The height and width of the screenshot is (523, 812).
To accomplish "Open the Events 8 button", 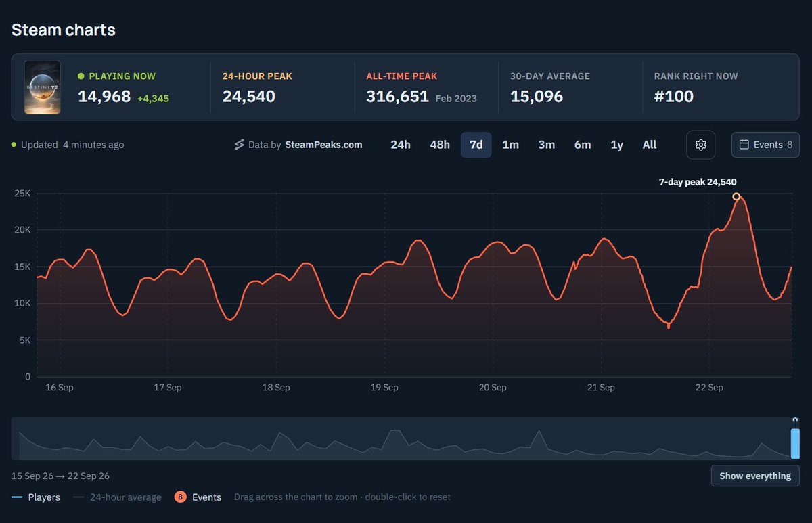I will coord(765,145).
